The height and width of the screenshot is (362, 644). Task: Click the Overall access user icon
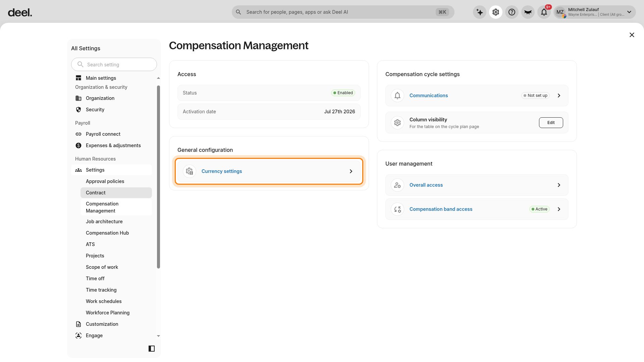tap(397, 185)
